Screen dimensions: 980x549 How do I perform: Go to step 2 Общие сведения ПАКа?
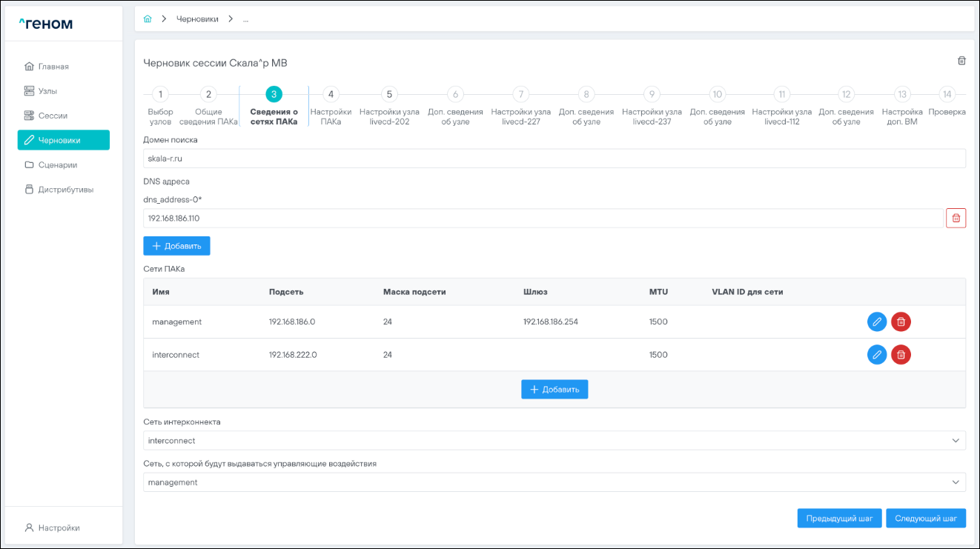pos(208,95)
